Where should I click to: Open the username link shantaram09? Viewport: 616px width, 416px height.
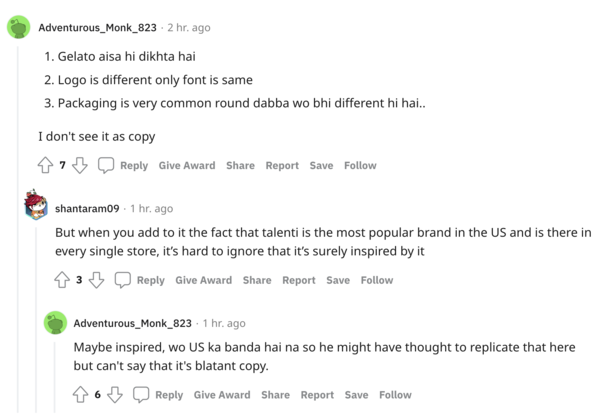coord(87,208)
